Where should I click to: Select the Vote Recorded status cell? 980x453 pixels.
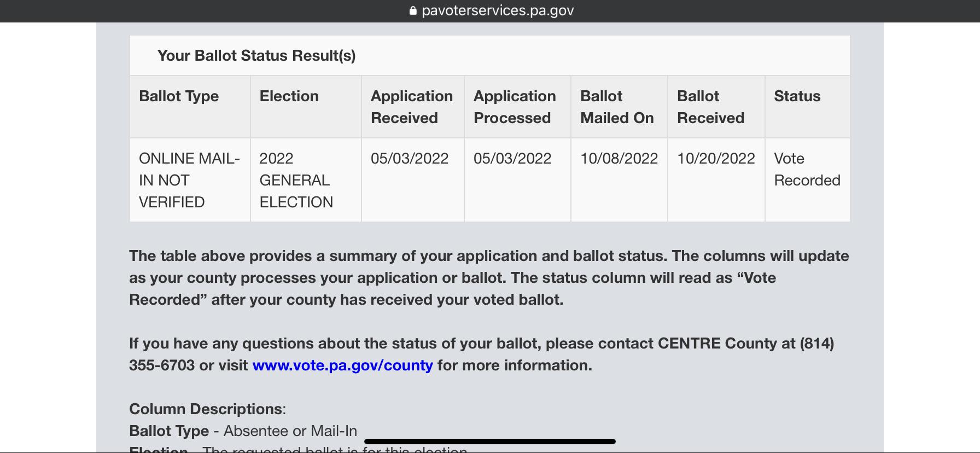click(x=807, y=169)
